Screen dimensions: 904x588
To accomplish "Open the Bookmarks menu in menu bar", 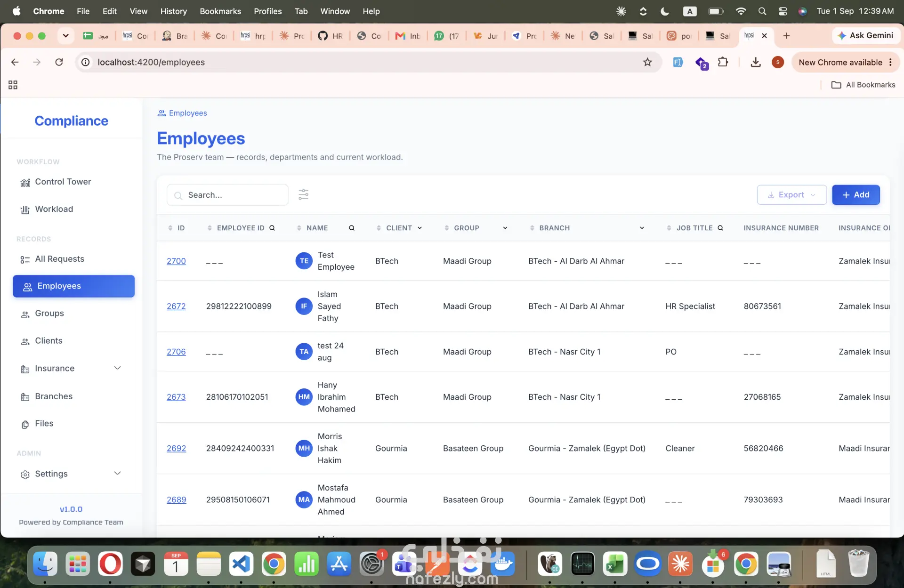I will point(220,11).
